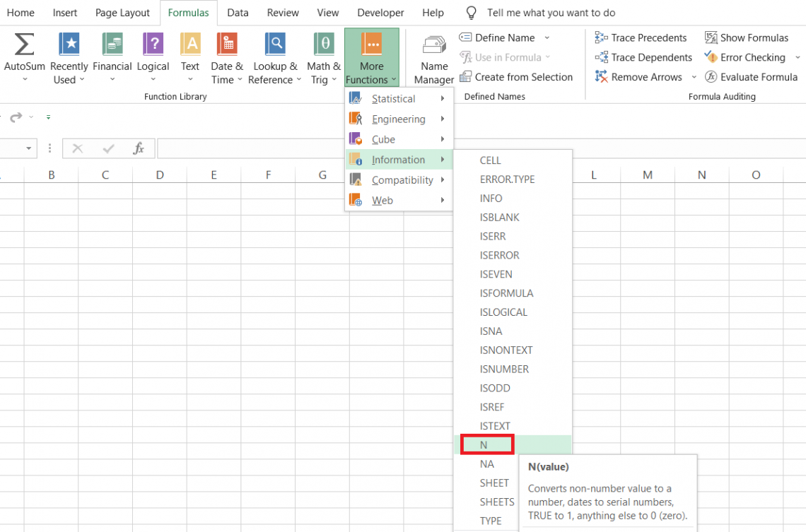The width and height of the screenshot is (806, 532).
Task: Switch to the Page Layout tab
Action: tap(122, 13)
